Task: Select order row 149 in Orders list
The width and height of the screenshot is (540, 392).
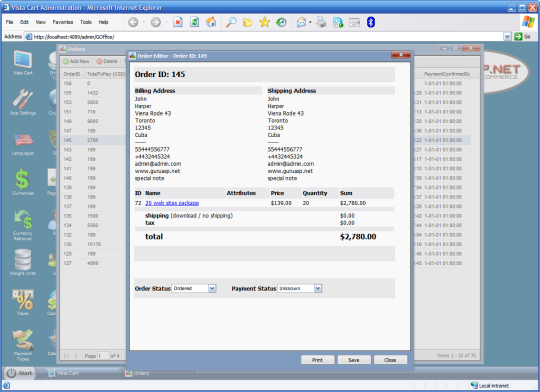Action: [93, 121]
